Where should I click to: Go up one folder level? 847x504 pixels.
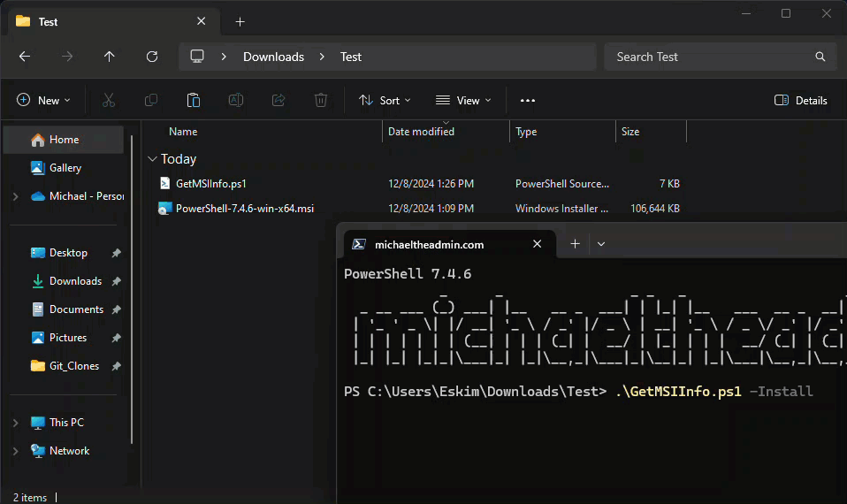pyautogui.click(x=109, y=57)
